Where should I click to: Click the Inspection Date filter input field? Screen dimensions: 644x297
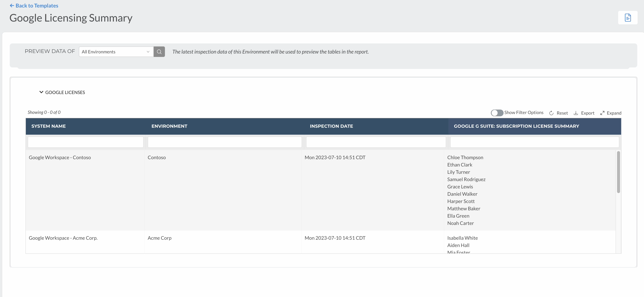(x=376, y=142)
